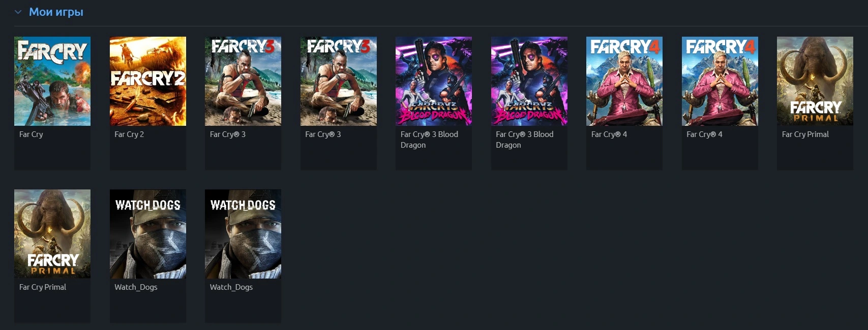Click the "Far Cry 2" title text
The width and height of the screenshot is (868, 330).
[129, 134]
